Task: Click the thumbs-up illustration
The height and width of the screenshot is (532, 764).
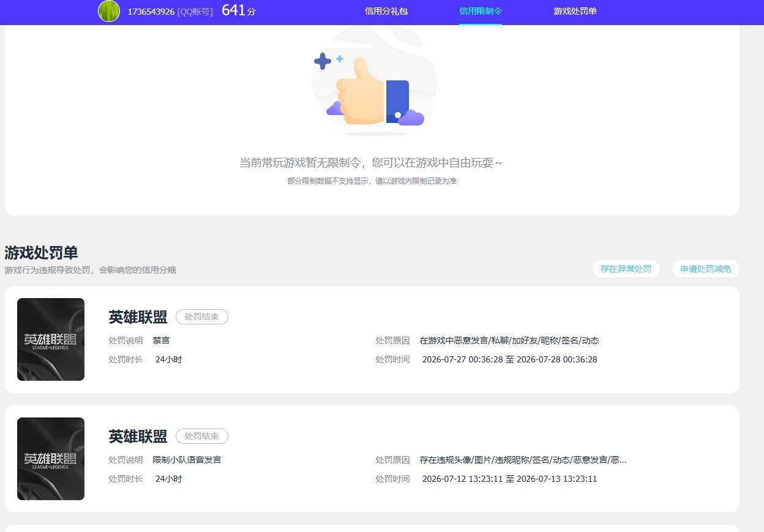Action: point(374,83)
